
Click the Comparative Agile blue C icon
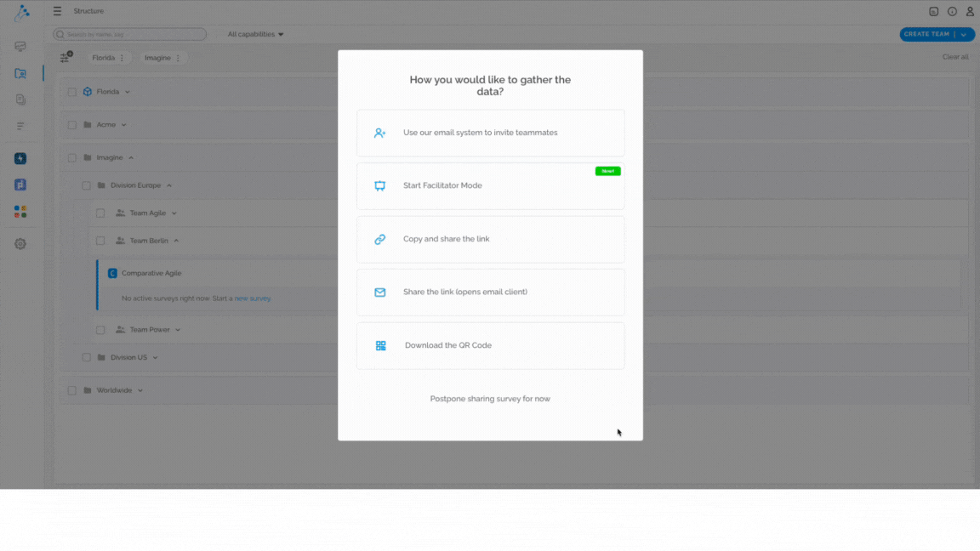[112, 274]
